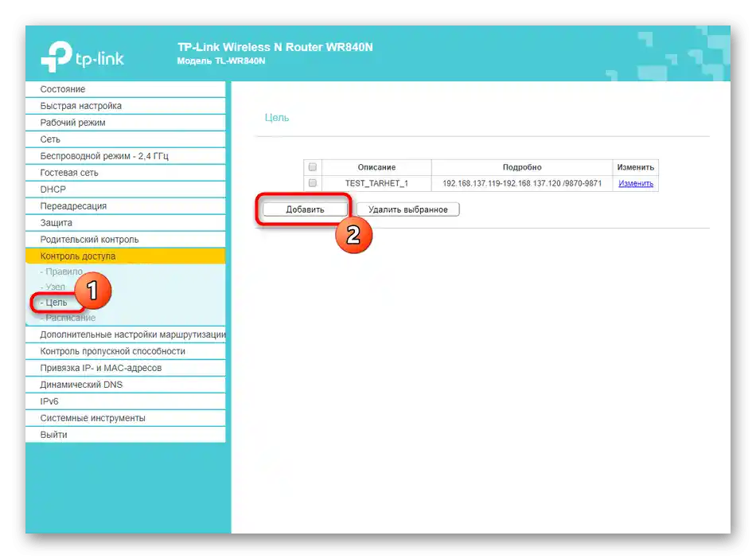The width and height of the screenshot is (756, 559).
Task: Click the TEST_TARHET_1 description cell
Action: tap(376, 183)
